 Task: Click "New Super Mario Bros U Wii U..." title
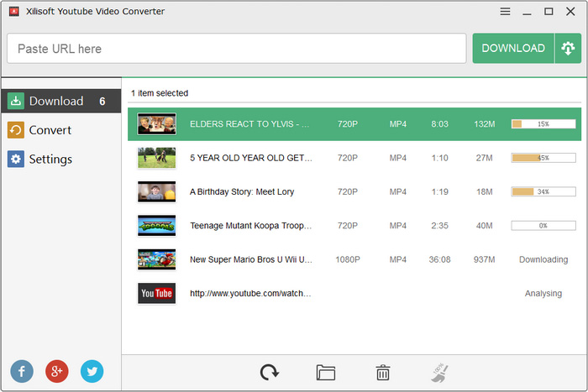(x=251, y=259)
